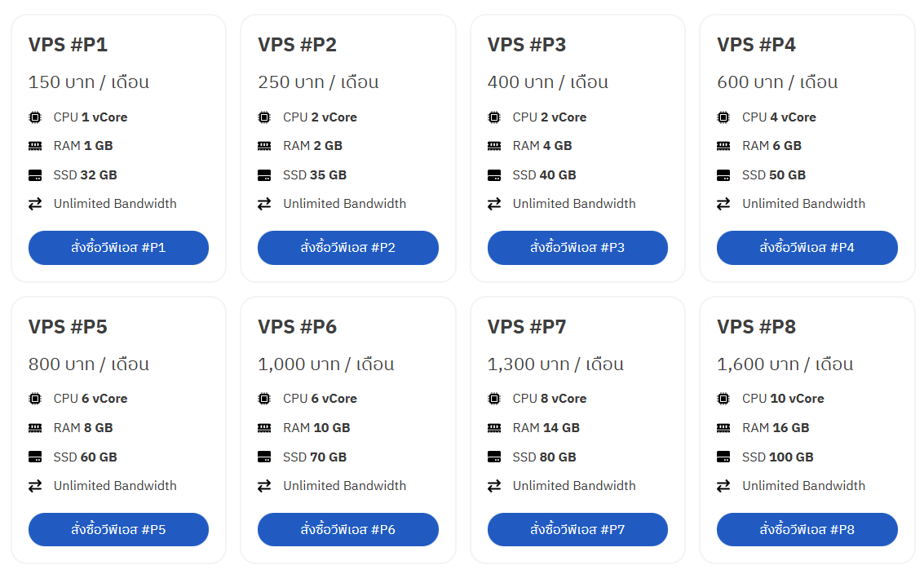This screenshot has height=574, width=924.
Task: Click the SSD icon on VPS #P1 card
Action: pos(34,174)
